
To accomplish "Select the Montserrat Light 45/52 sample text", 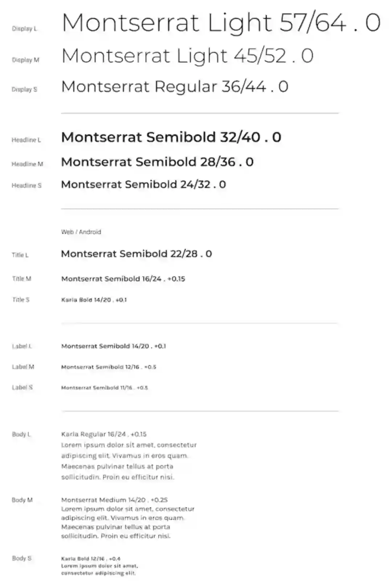I will tap(187, 56).
